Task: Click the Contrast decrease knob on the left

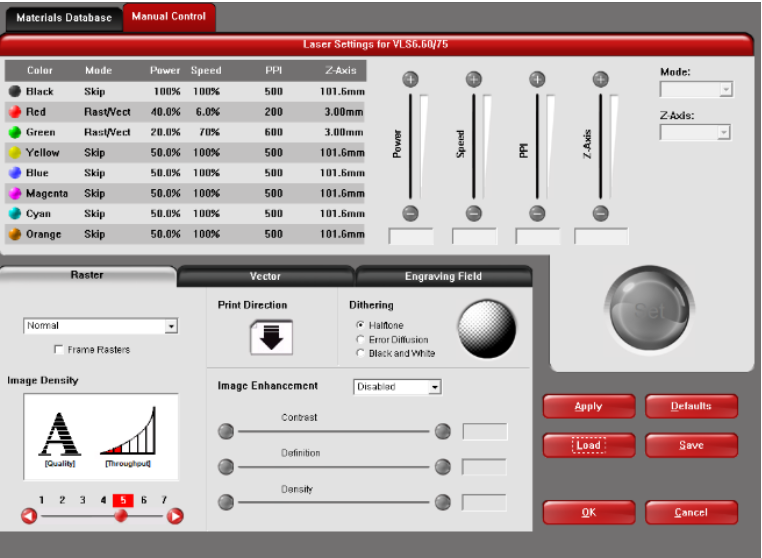Action: tap(226, 431)
